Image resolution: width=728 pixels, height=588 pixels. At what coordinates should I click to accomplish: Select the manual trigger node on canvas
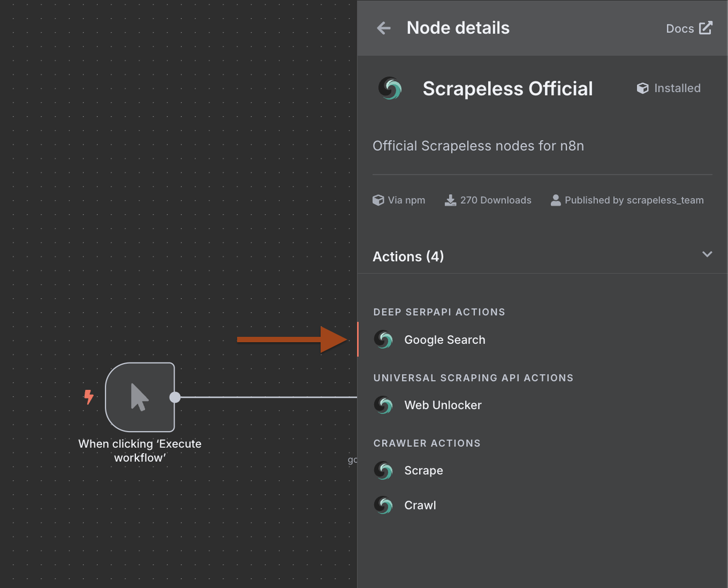[140, 397]
